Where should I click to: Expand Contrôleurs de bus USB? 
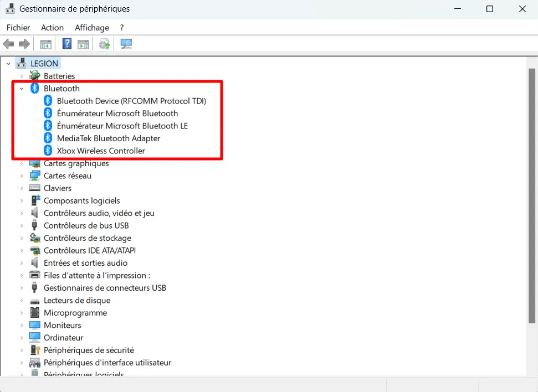pyautogui.click(x=22, y=226)
